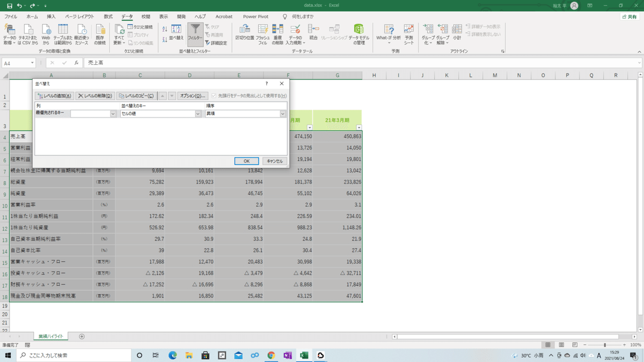Click 統合 consolidate icon
644x362 pixels.
coord(313,33)
